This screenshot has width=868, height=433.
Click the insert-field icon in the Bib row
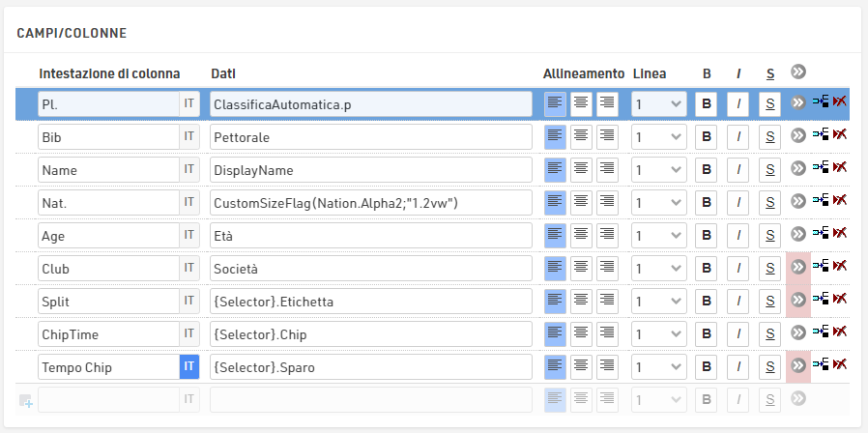pos(821,134)
